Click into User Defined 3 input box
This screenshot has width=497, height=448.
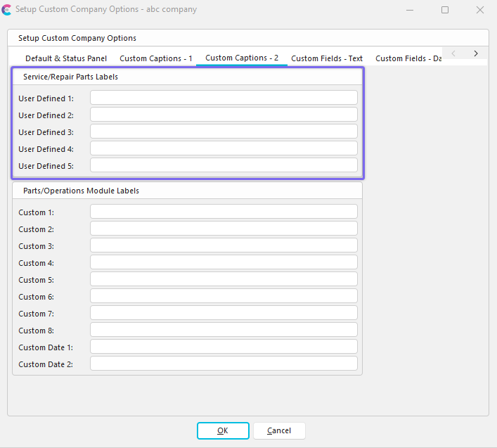click(x=224, y=132)
